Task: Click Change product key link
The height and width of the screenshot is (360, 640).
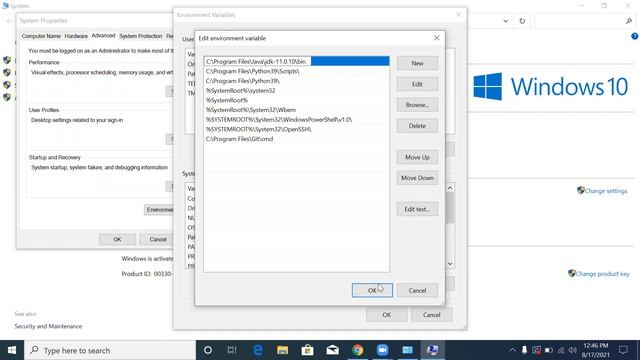Action: click(x=602, y=274)
